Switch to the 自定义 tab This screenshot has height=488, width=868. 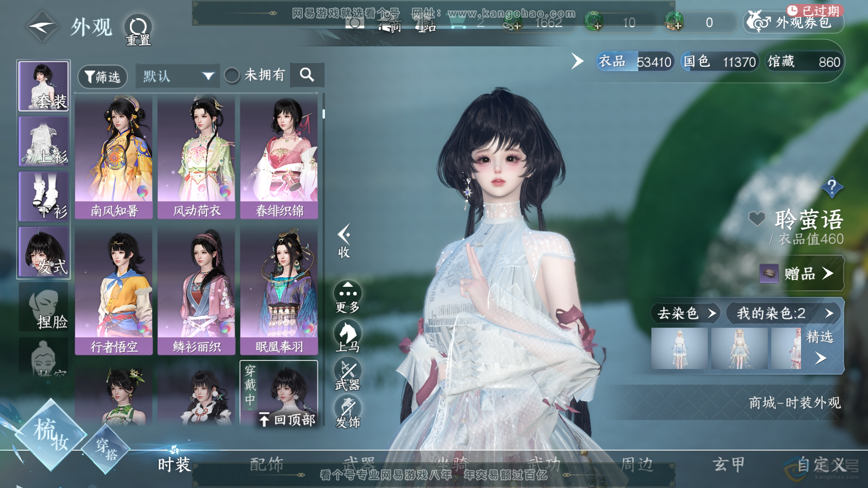(822, 464)
